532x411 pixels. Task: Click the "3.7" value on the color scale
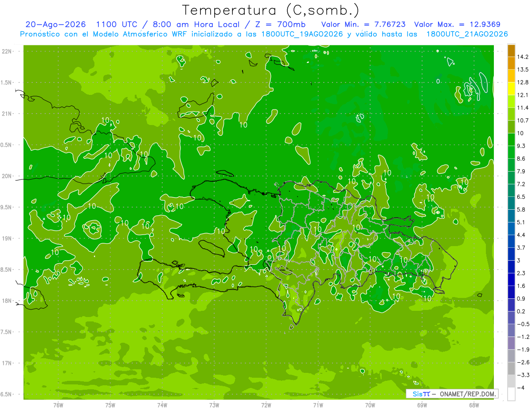pyautogui.click(x=521, y=247)
